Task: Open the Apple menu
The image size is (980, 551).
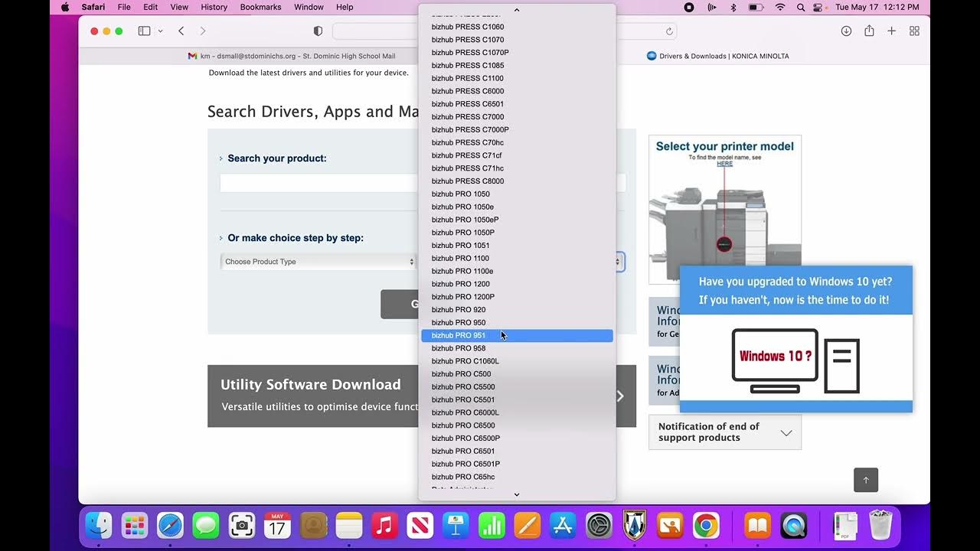Action: click(x=65, y=7)
